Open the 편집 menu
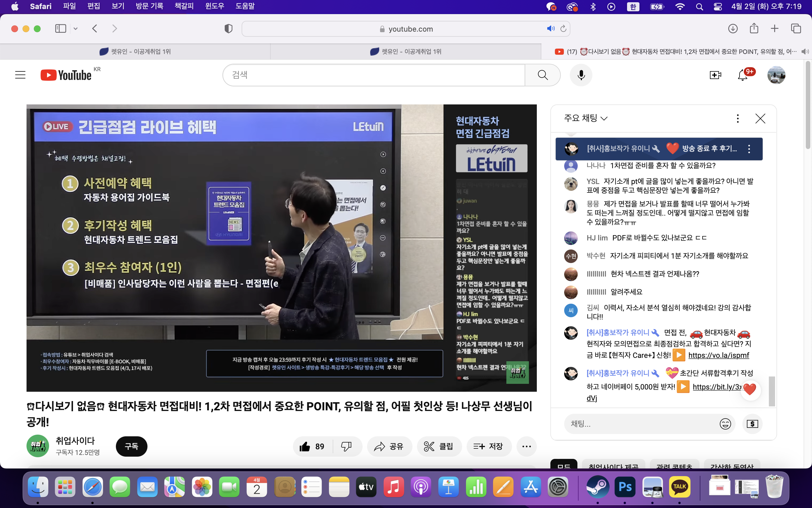 pos(94,6)
